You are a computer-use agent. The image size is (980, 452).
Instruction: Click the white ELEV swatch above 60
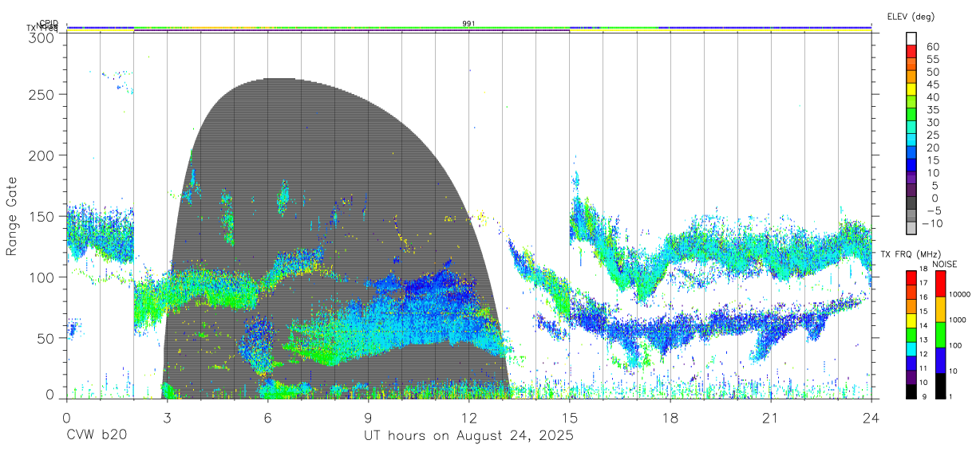pos(912,39)
